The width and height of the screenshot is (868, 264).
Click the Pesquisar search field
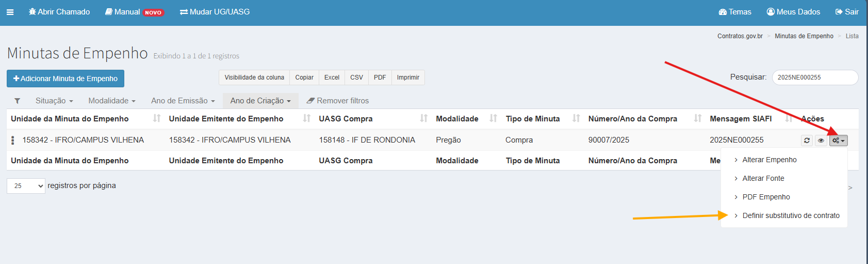click(814, 77)
